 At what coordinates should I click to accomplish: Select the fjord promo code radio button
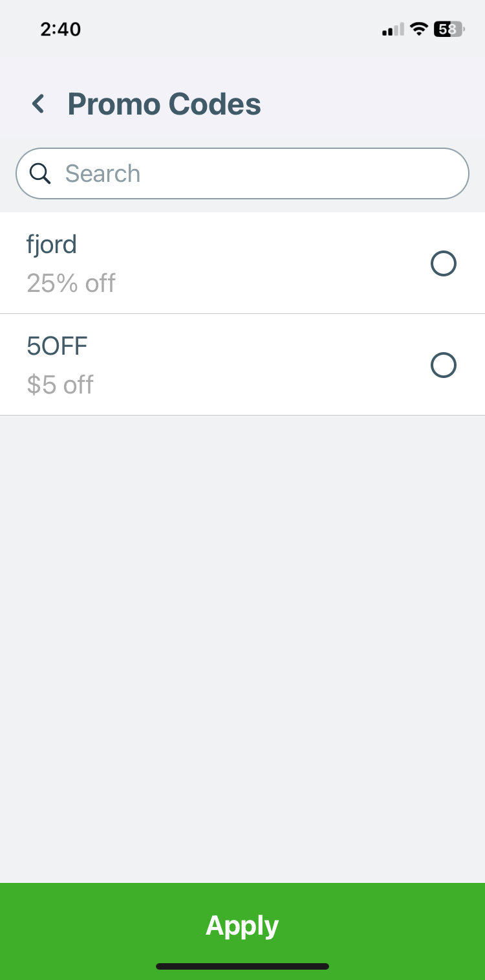444,263
